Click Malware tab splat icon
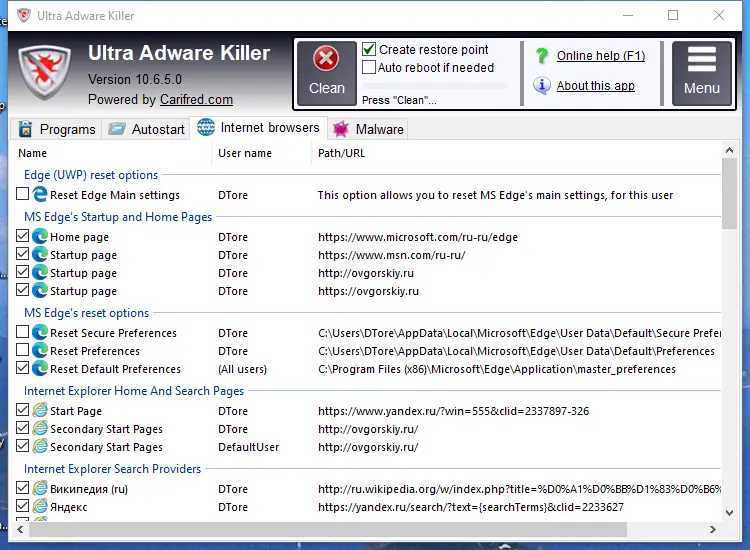 coord(341,129)
